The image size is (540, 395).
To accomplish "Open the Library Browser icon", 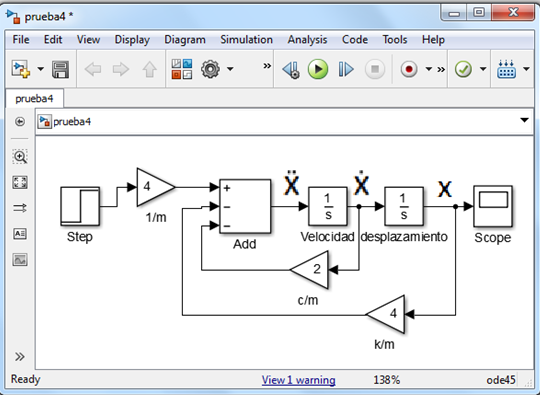I will [181, 69].
